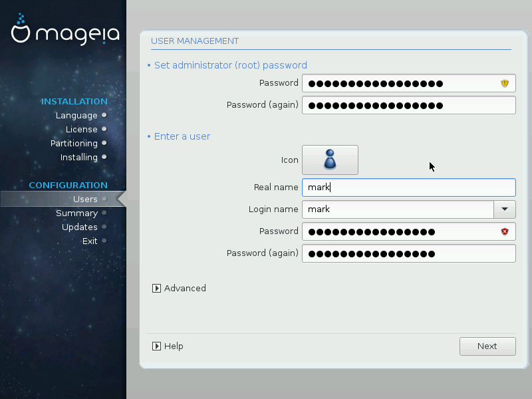Click the user Password (again) field
The width and height of the screenshot is (532, 399).
click(x=408, y=253)
